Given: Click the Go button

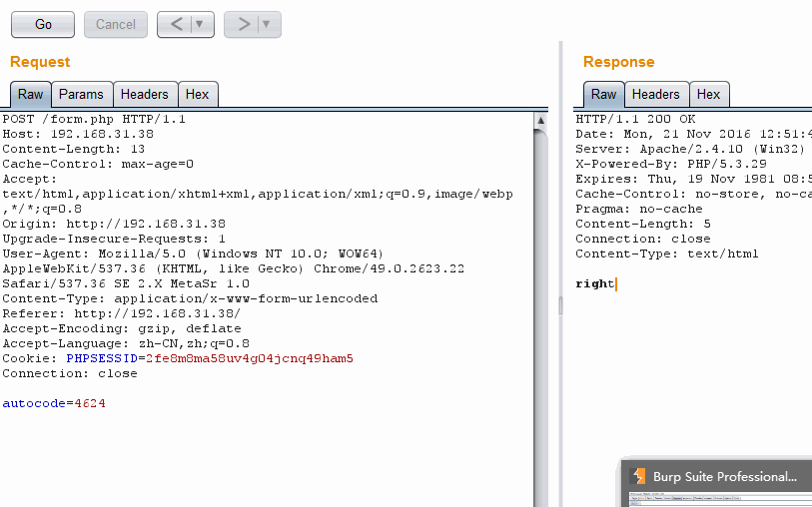Looking at the screenshot, I should pyautogui.click(x=43, y=24).
